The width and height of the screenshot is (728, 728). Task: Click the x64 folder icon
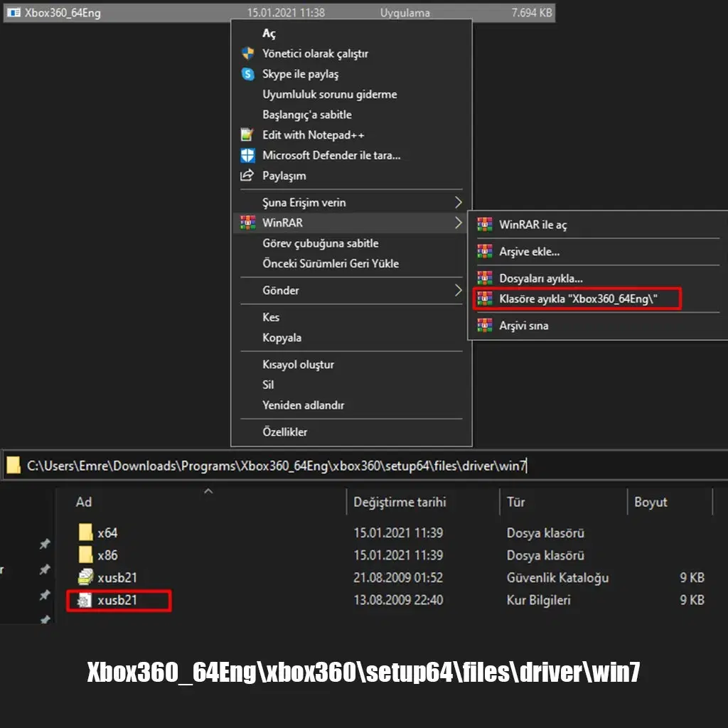coord(85,532)
